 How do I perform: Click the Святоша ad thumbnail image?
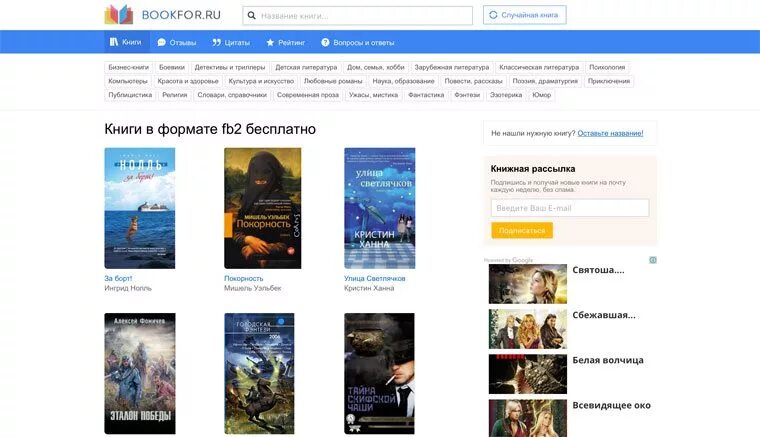pyautogui.click(x=528, y=284)
